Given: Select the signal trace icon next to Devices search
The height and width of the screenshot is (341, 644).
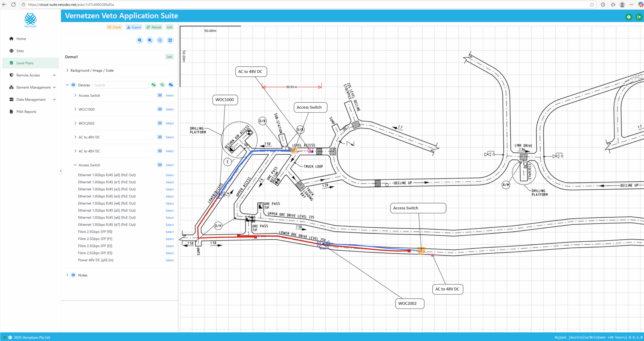Looking at the screenshot, I should (x=162, y=85).
